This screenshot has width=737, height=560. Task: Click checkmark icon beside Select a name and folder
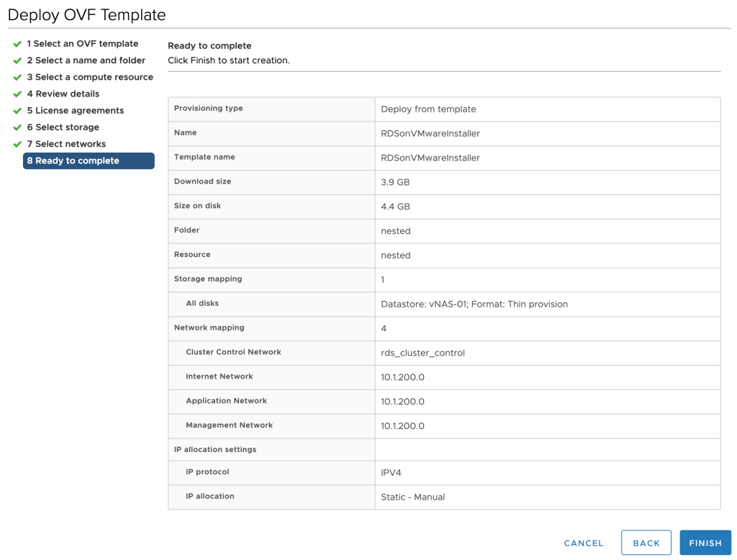click(x=17, y=61)
